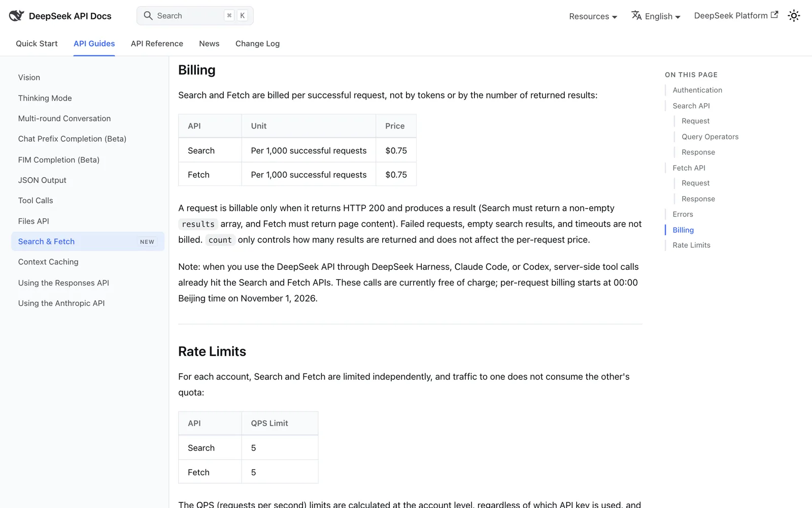Switch to the Quick Start tab
The image size is (812, 508).
pyautogui.click(x=37, y=44)
